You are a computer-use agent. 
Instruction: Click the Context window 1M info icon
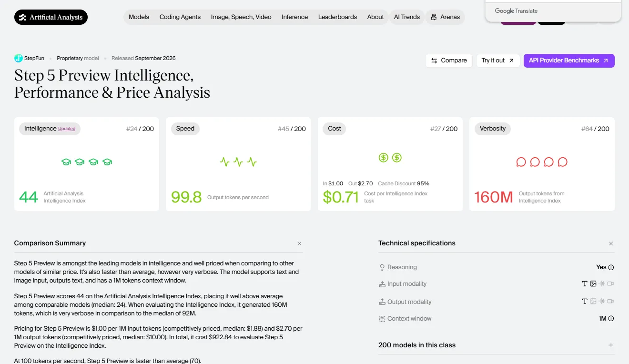[x=611, y=319]
